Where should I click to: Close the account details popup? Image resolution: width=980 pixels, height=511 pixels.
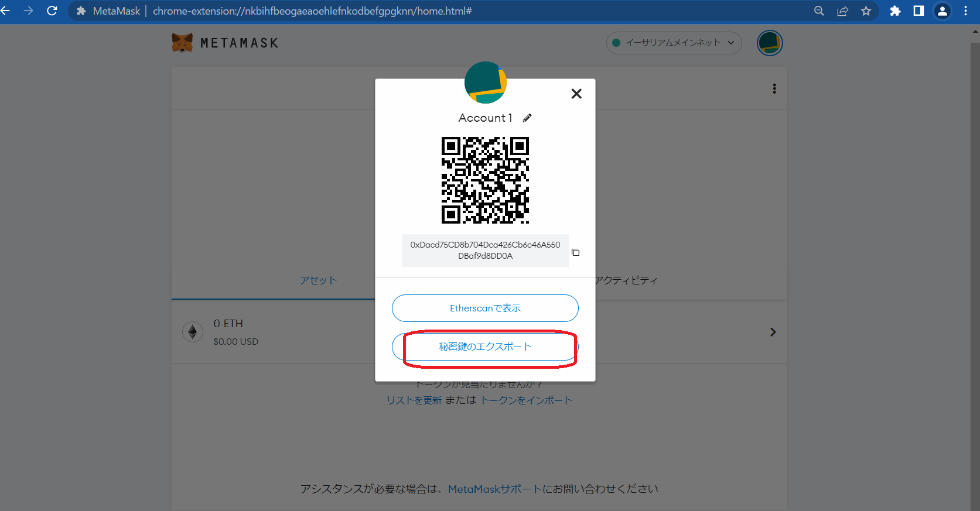click(x=576, y=94)
